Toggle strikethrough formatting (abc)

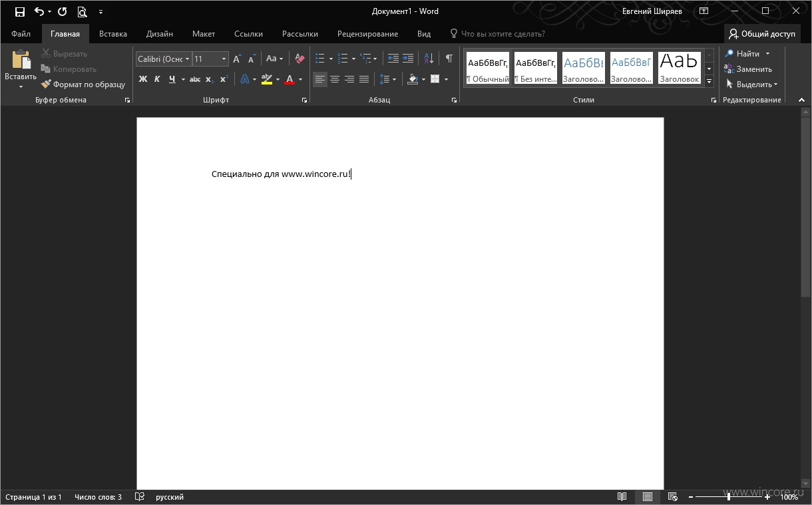195,79
